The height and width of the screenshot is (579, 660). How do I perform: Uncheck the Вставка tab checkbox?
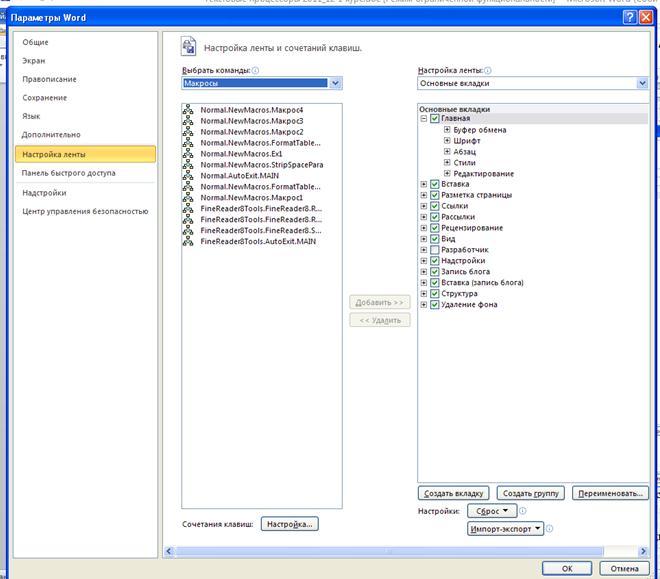[435, 184]
